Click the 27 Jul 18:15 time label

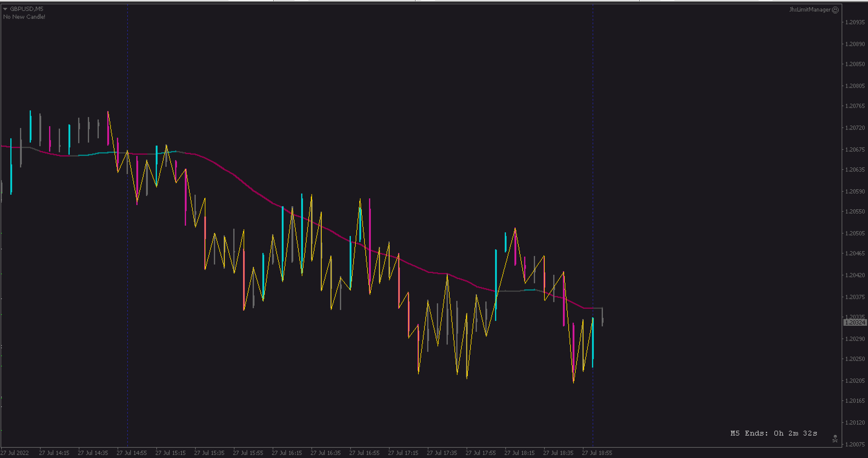[x=519, y=453]
